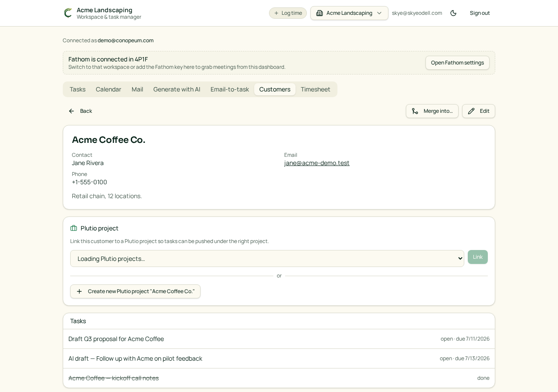Click the Edit button label
This screenshot has height=392, width=558.
(x=485, y=111)
